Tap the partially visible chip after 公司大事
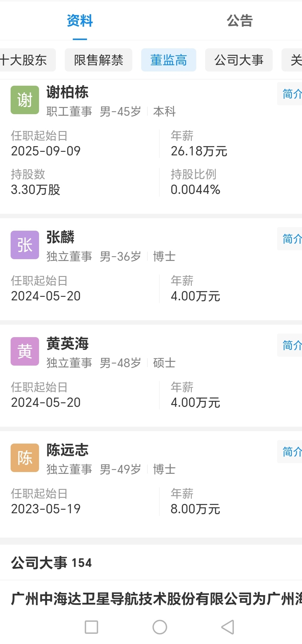 pyautogui.click(x=292, y=60)
